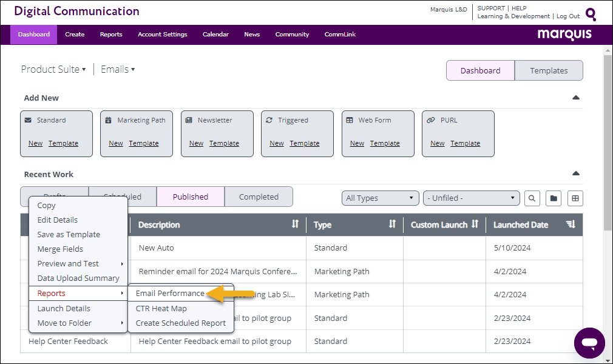
Task: Open the Unfiled folder dropdown
Action: [472, 198]
